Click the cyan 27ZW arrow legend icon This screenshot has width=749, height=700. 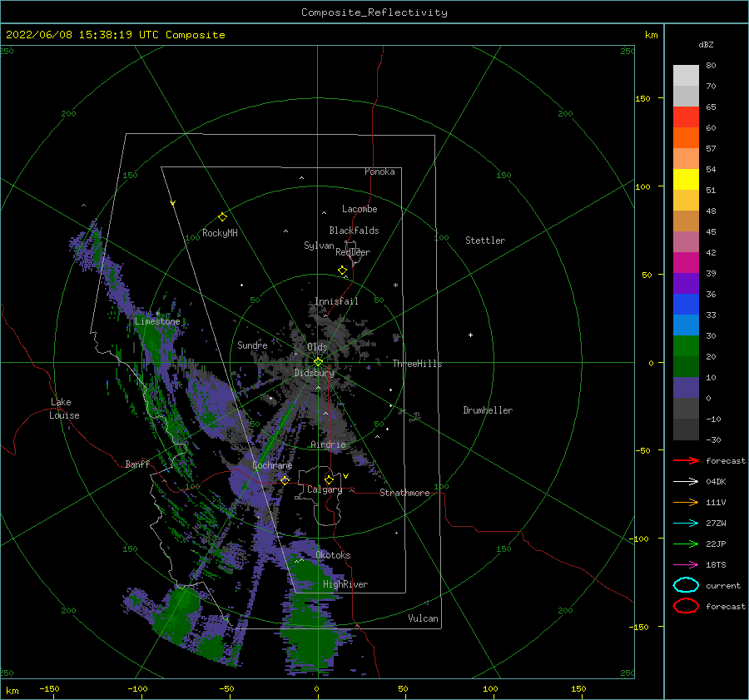tap(686, 524)
